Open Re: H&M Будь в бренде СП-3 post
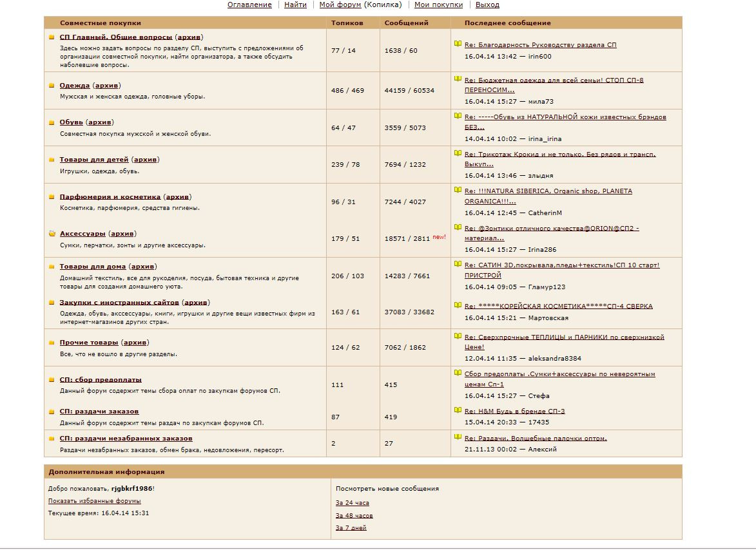Screen dimensions: 756x550 pyautogui.click(x=514, y=412)
